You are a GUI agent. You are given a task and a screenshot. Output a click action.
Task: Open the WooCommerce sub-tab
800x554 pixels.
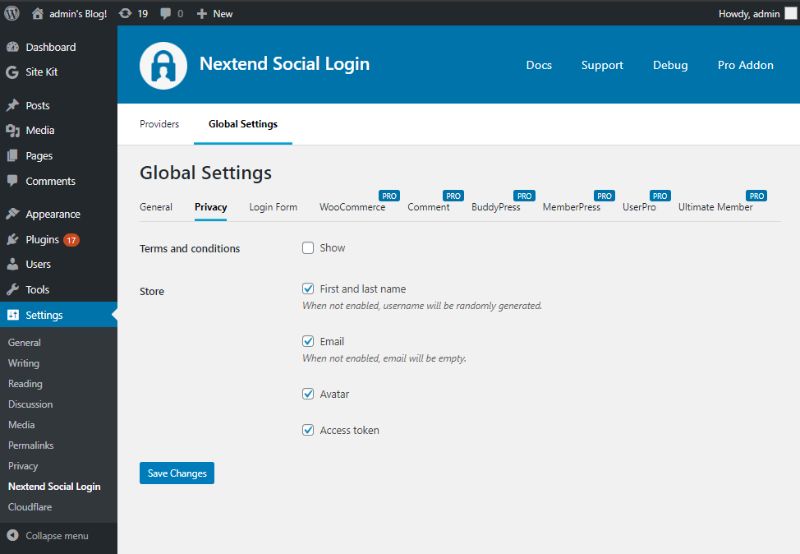(x=352, y=207)
